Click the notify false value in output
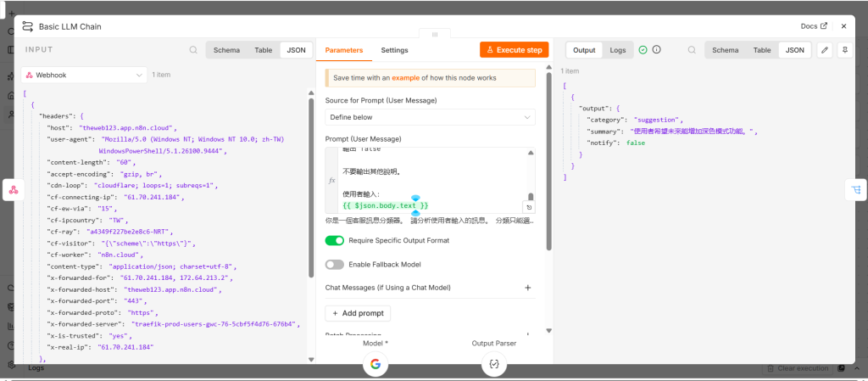The height and width of the screenshot is (381, 868). (636, 143)
